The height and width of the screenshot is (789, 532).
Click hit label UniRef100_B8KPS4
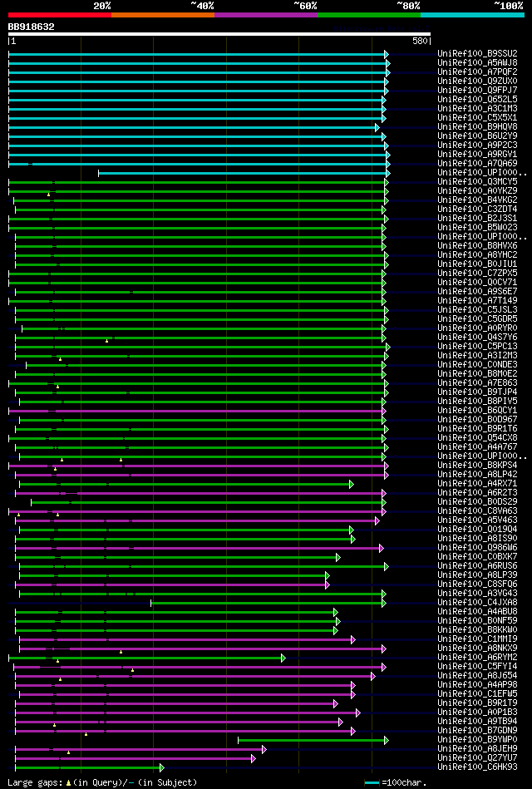tap(477, 465)
